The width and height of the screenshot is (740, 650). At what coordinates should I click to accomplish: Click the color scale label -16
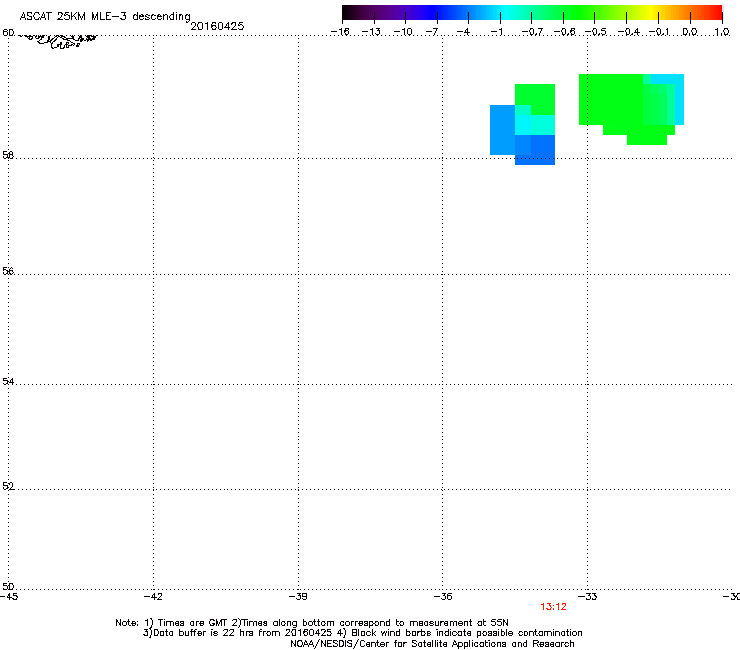click(x=340, y=32)
